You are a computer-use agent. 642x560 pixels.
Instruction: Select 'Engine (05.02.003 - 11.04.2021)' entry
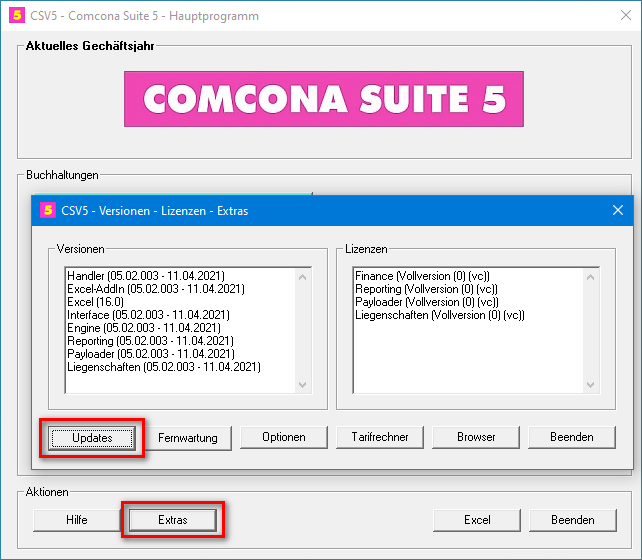pos(144,328)
